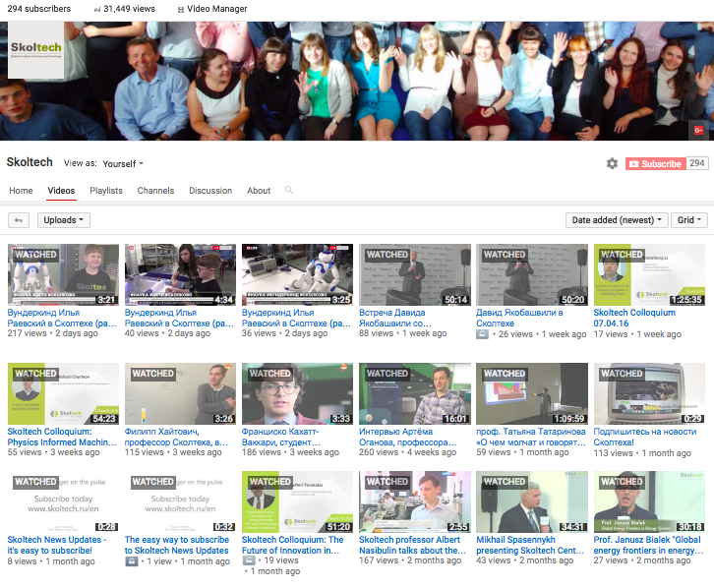Open the Date added (newest) sort dropdown

(x=617, y=220)
